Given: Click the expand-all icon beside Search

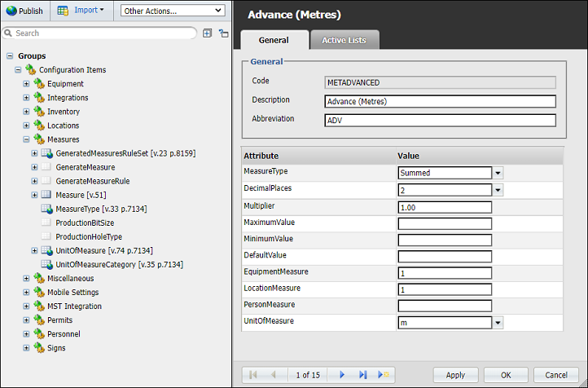Looking at the screenshot, I should [x=207, y=33].
